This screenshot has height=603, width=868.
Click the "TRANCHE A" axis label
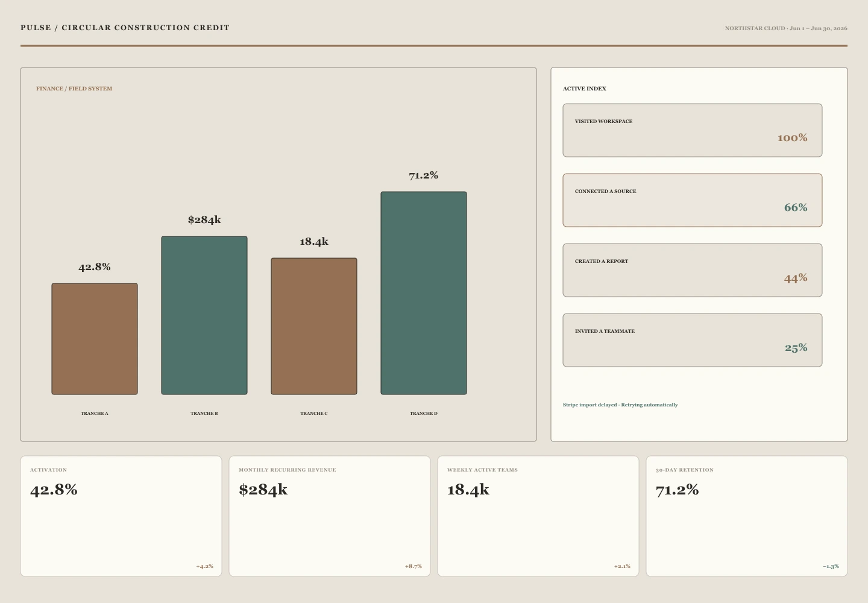95,414
